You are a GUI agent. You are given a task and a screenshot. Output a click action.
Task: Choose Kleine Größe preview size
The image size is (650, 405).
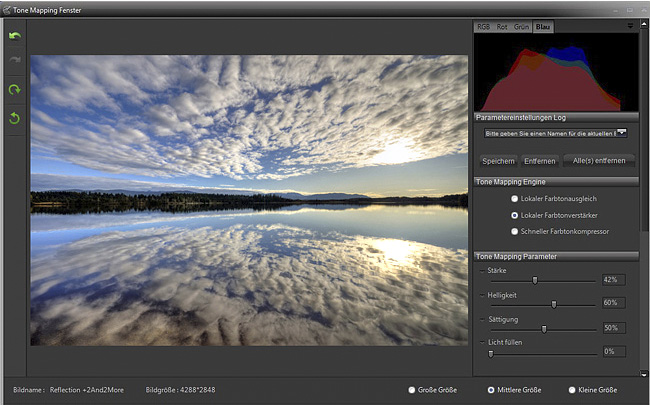pyautogui.click(x=572, y=389)
